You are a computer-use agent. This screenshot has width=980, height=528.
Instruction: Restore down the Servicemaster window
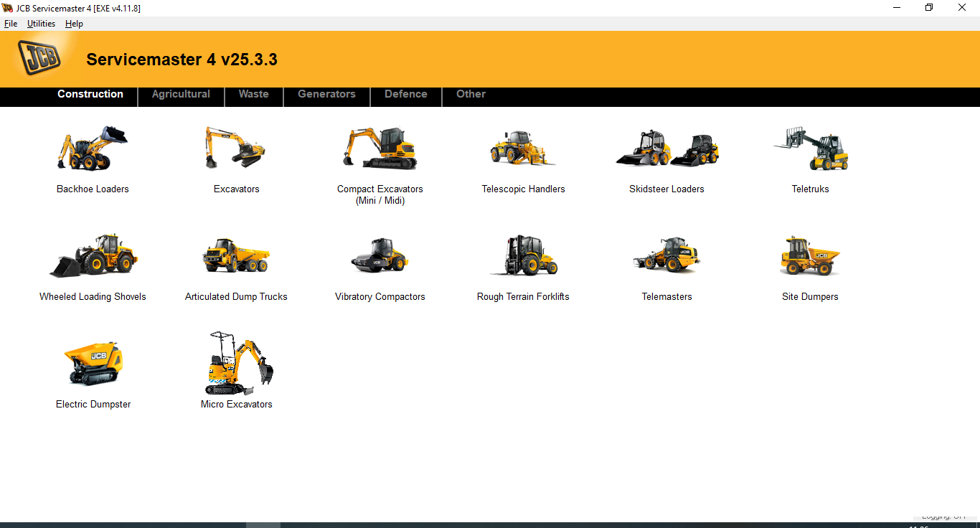(929, 8)
